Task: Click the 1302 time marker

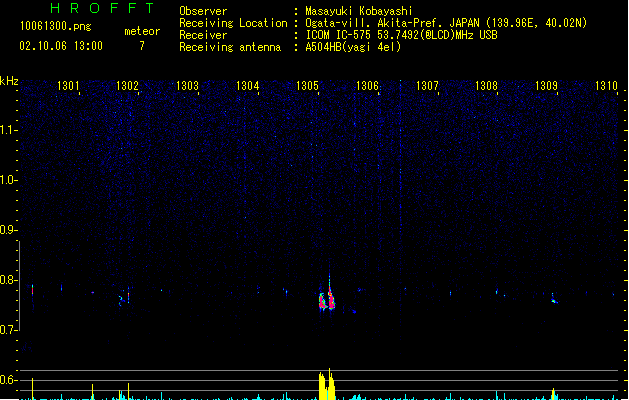Action: pyautogui.click(x=127, y=86)
